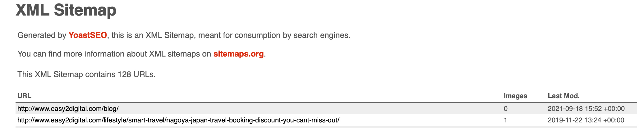The image size is (644, 128).
Task: Open the YoastSEO link
Action: pyautogui.click(x=88, y=35)
